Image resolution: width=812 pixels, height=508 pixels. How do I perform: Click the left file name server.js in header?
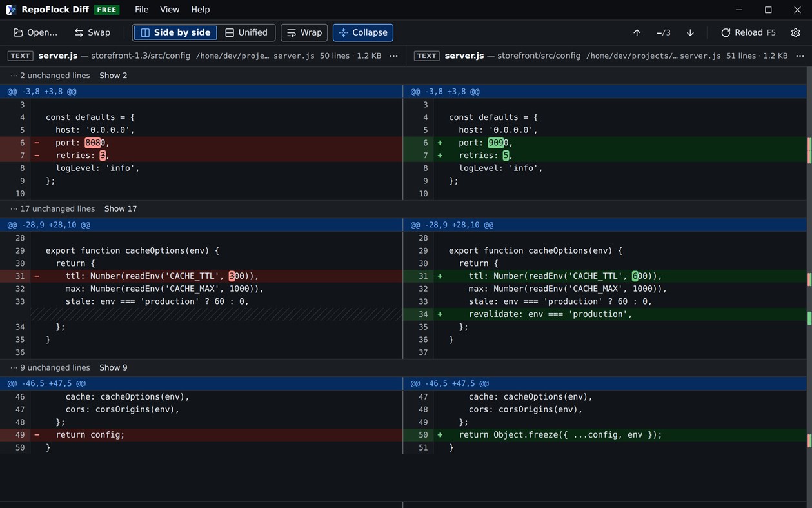point(58,56)
